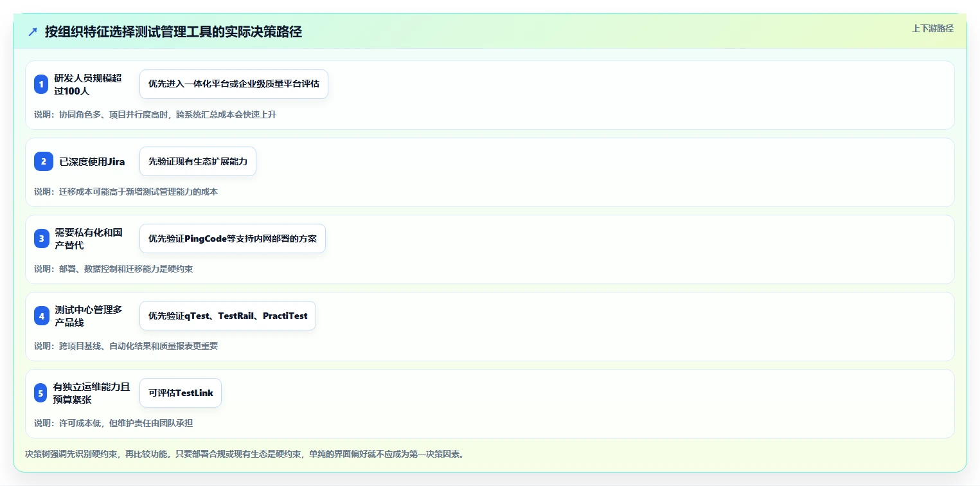Click the arrow icon beside the title

tap(33, 32)
